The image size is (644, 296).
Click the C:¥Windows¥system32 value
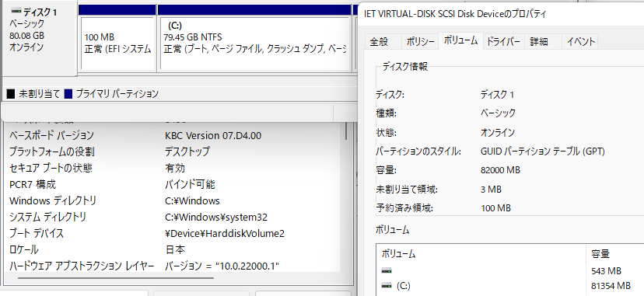click(x=216, y=218)
